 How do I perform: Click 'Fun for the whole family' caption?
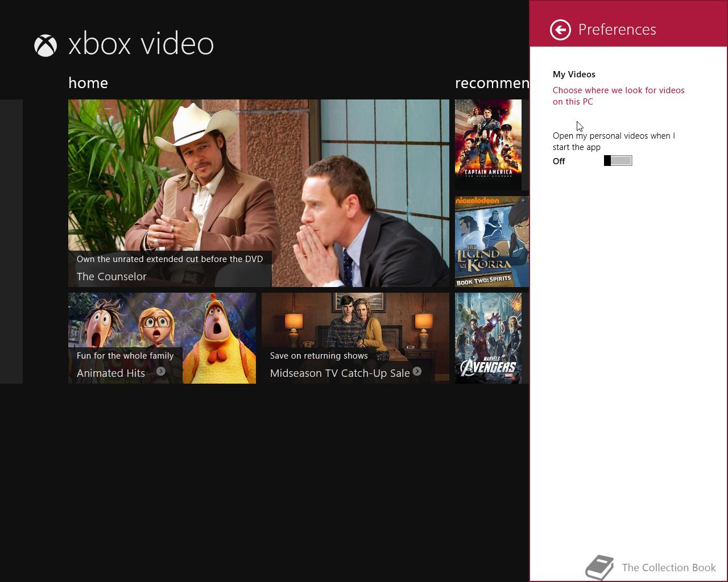[x=125, y=356]
